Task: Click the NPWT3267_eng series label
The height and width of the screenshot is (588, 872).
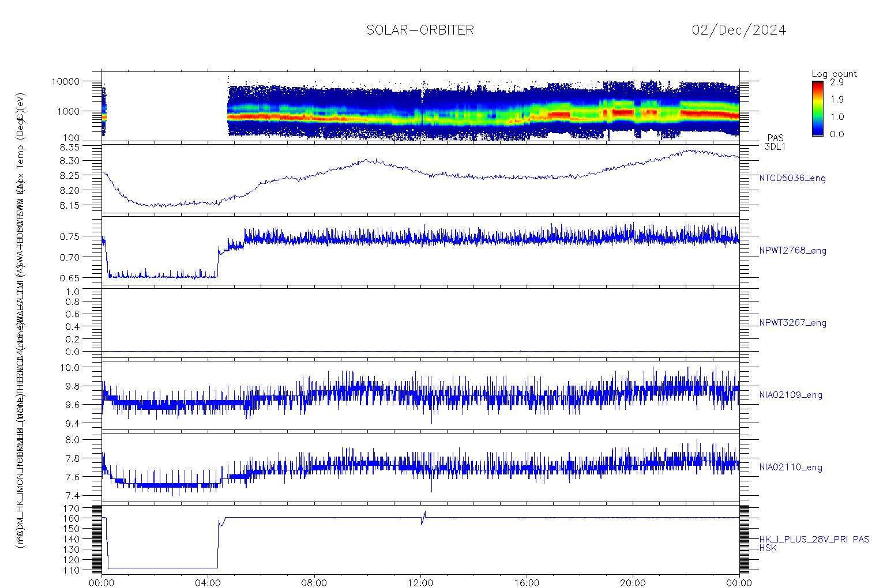Action: [792, 323]
